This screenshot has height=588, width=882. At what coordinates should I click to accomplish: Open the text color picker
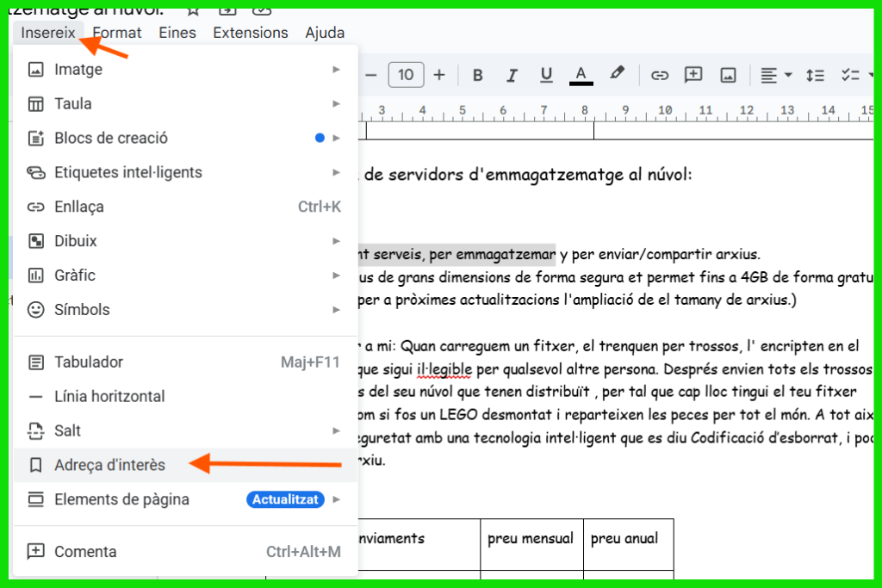(x=581, y=75)
